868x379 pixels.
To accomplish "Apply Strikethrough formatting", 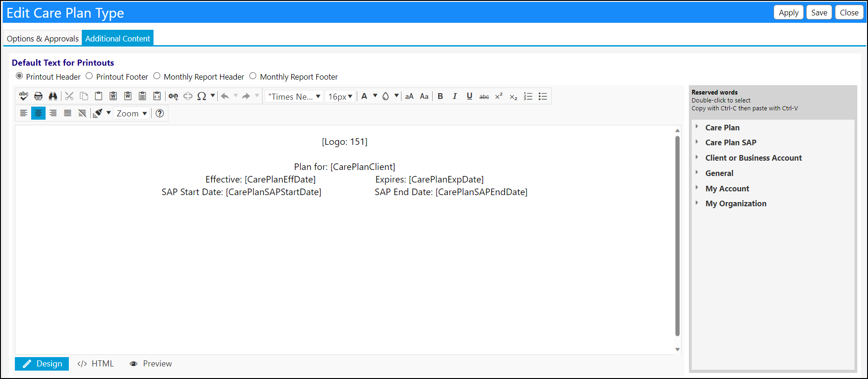I will (484, 96).
